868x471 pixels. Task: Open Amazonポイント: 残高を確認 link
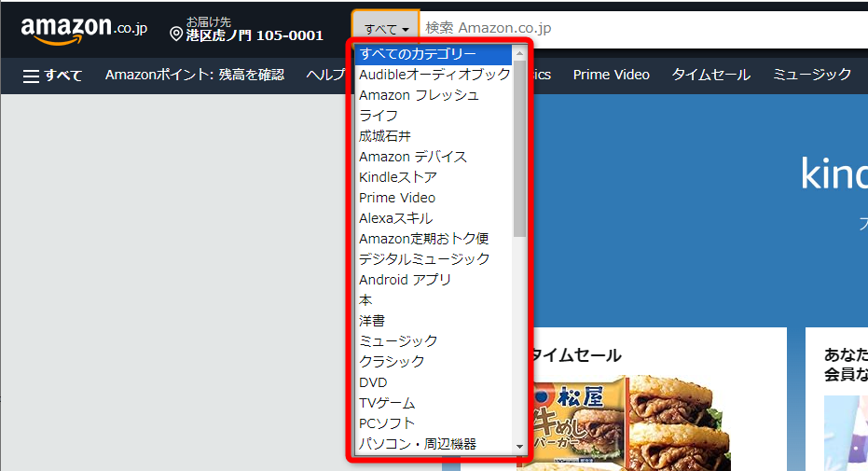pyautogui.click(x=195, y=75)
